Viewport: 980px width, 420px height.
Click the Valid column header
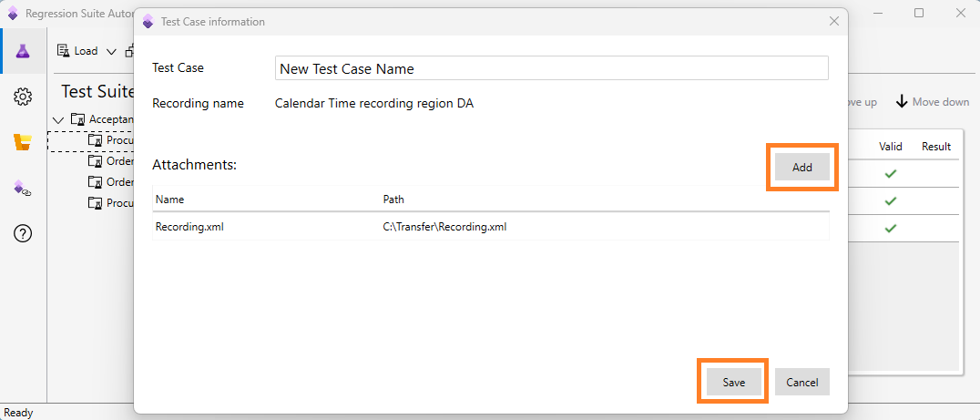(890, 147)
